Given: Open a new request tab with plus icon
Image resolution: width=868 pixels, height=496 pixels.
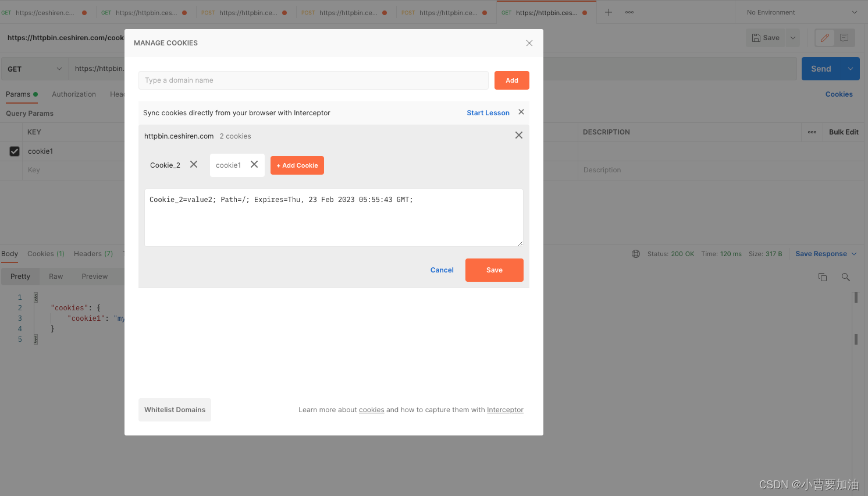Looking at the screenshot, I should (609, 12).
